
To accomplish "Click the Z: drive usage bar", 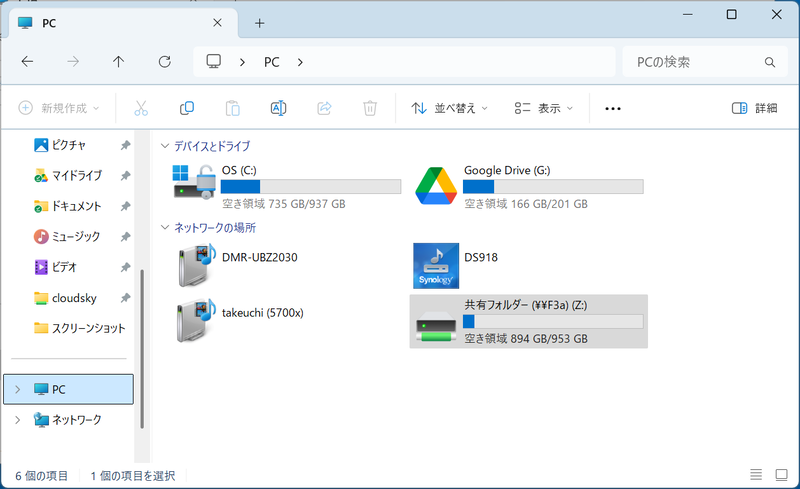I will coord(553,322).
